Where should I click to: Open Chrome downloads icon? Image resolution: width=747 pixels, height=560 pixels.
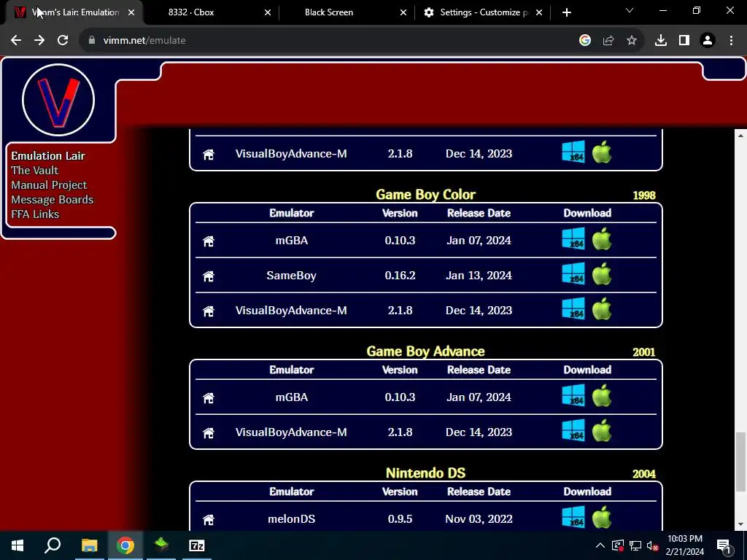tap(661, 41)
